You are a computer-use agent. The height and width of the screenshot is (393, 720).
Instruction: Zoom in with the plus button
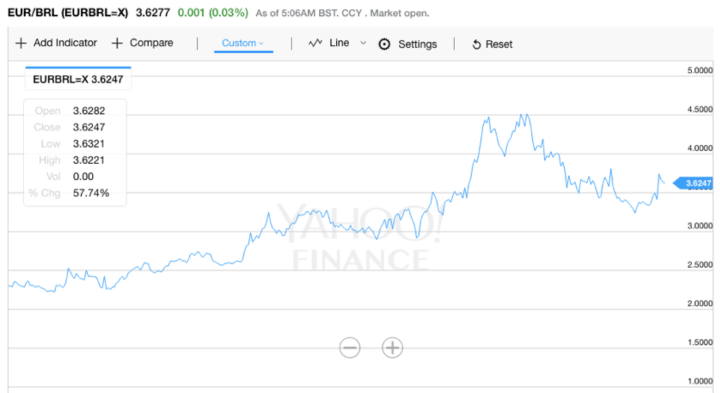[393, 348]
